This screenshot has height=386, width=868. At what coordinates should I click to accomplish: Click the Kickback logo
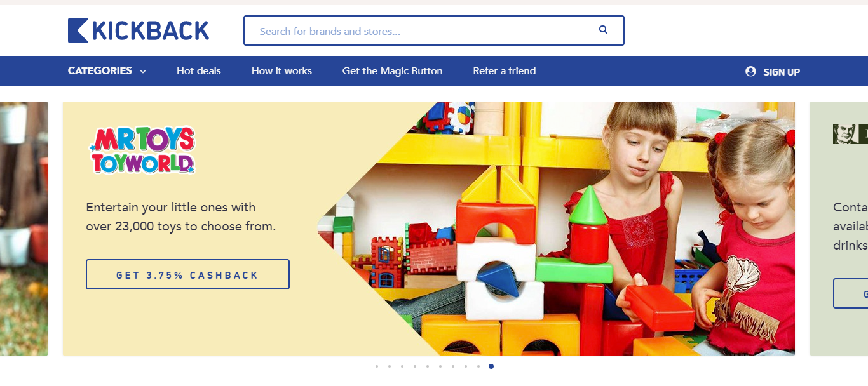pyautogui.click(x=139, y=30)
